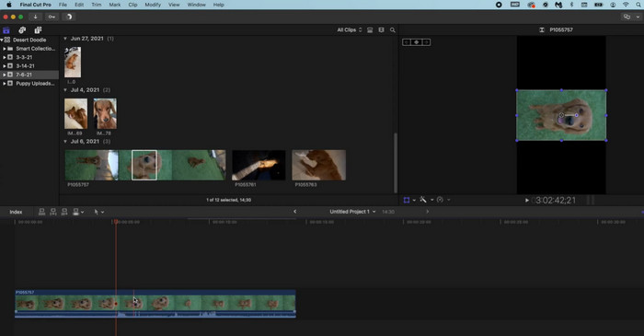Click the top-left transform corner handle
This screenshot has width=644, height=336.
coord(517,90)
